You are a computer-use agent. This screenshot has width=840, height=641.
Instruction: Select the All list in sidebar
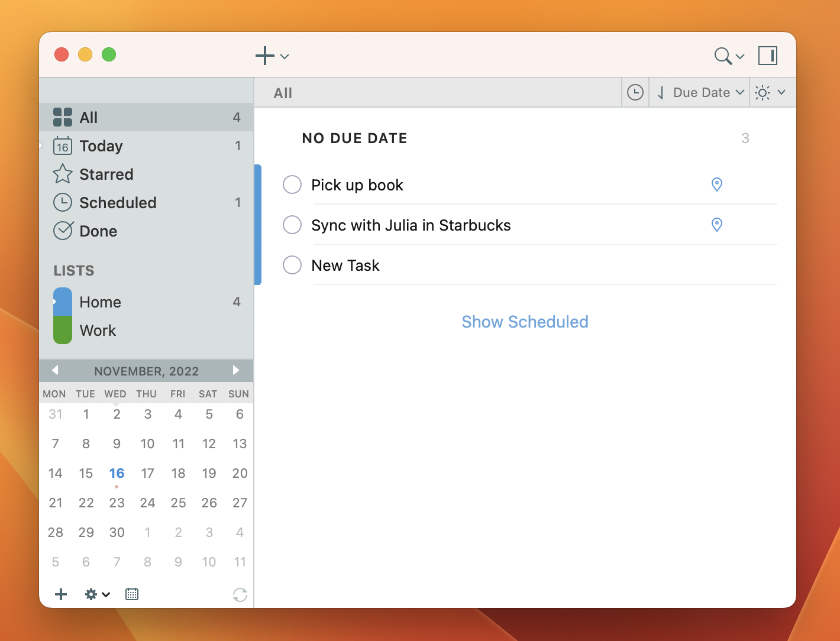pos(88,117)
